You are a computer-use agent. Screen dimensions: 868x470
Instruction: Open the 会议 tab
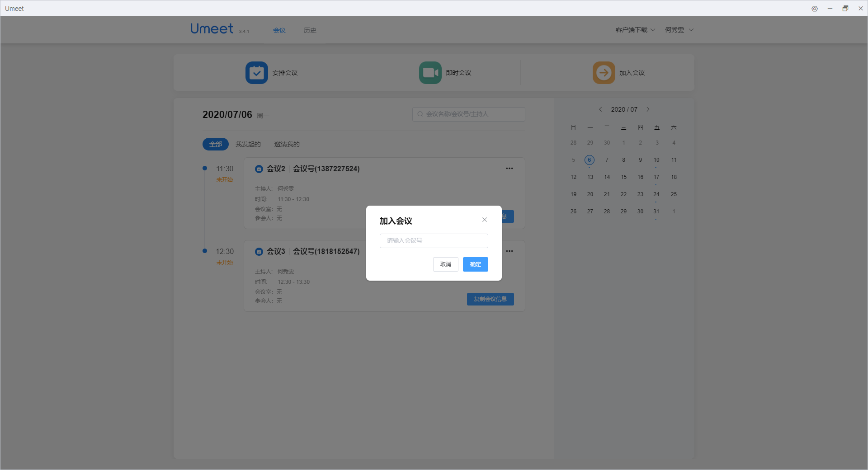[279, 30]
